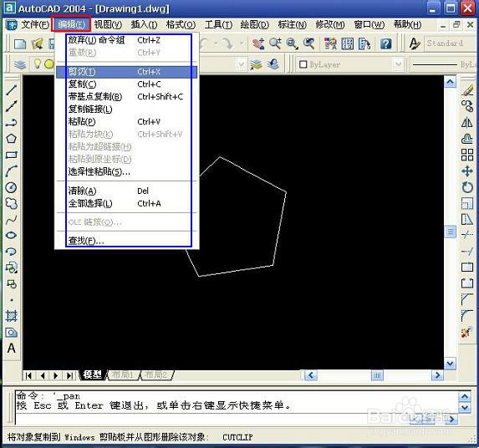Screen dimensions: 479x448
Task: Click the Copy Object tool
Action: pyautogui.click(x=467, y=106)
